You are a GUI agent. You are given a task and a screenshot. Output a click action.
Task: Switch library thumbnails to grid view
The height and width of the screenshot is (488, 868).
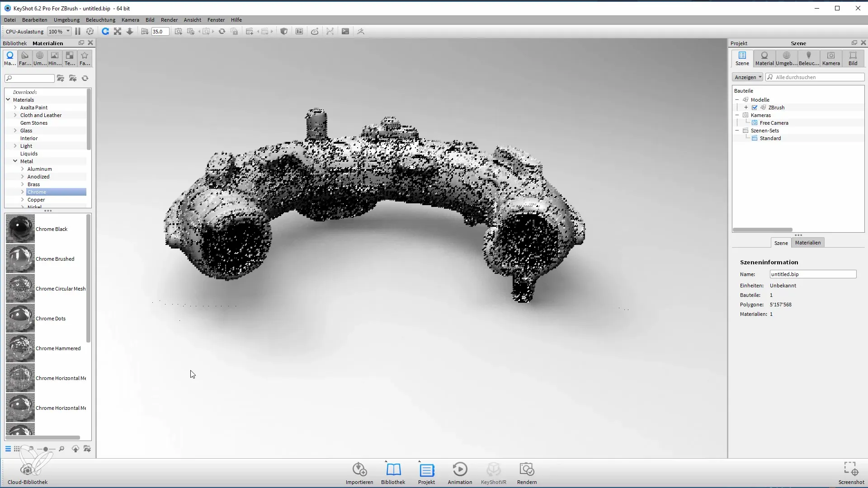click(x=17, y=449)
